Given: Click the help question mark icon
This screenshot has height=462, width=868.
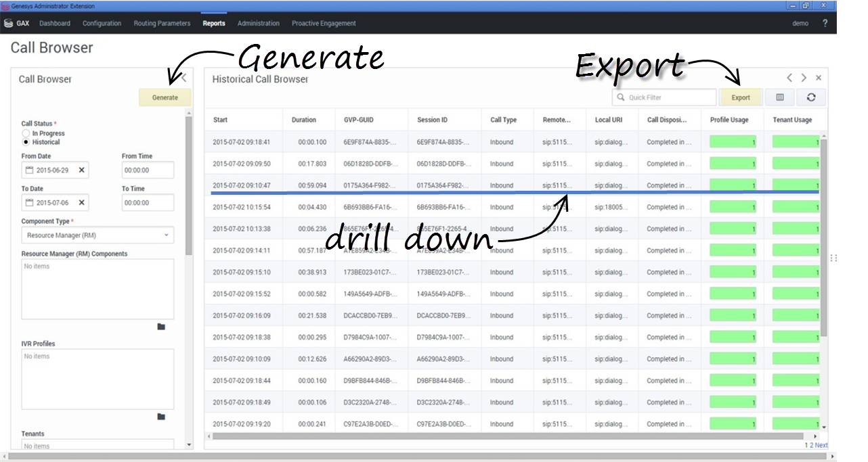Looking at the screenshot, I should [825, 23].
